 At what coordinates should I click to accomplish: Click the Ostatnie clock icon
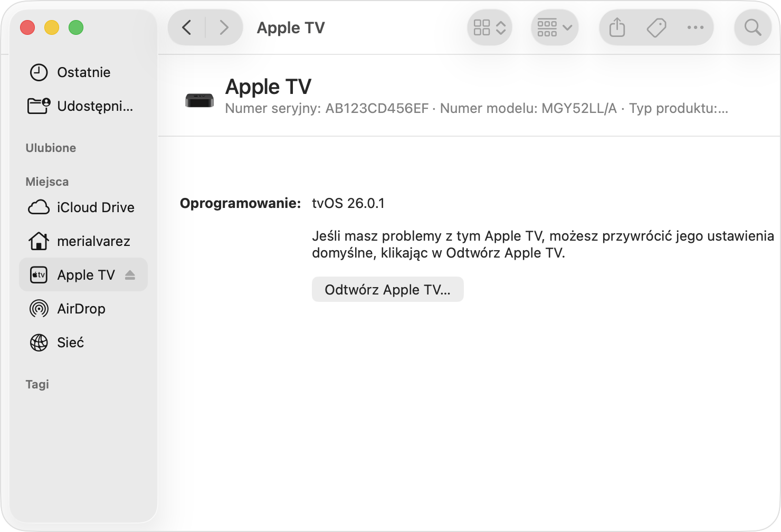tap(39, 72)
